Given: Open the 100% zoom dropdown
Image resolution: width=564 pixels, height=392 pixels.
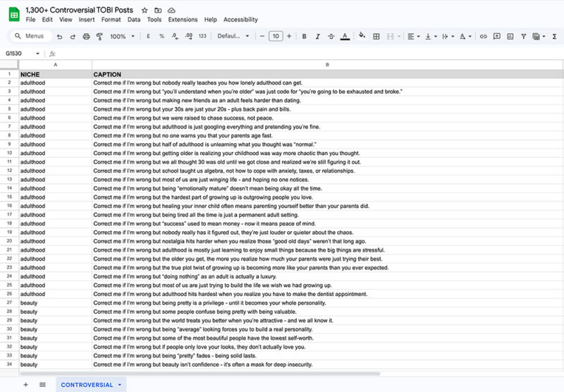Looking at the screenshot, I should click(x=121, y=36).
